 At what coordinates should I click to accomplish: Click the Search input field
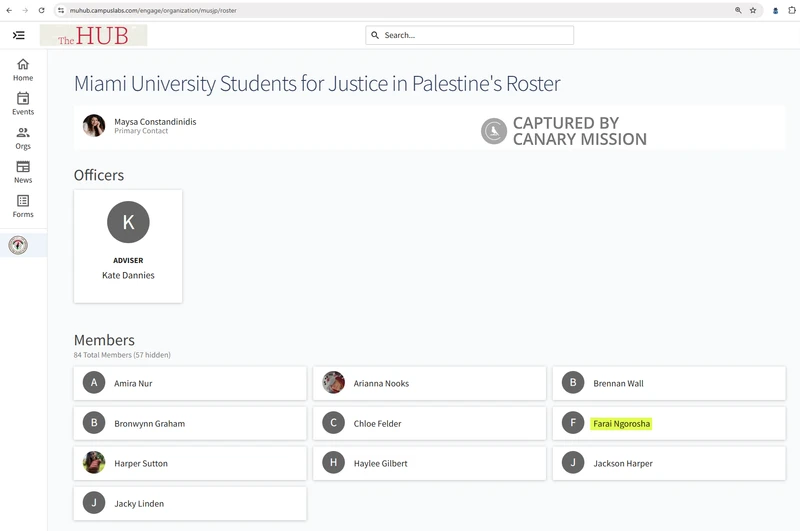[469, 35]
